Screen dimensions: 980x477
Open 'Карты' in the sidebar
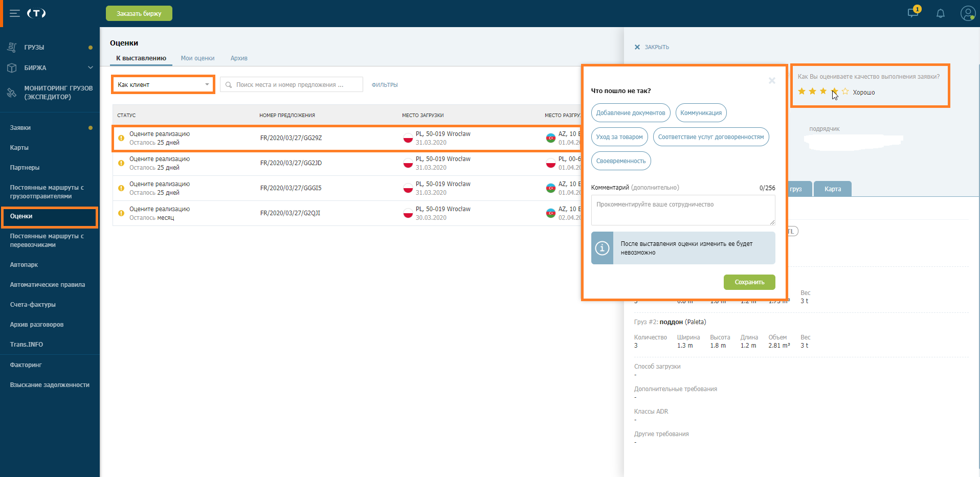(x=19, y=148)
